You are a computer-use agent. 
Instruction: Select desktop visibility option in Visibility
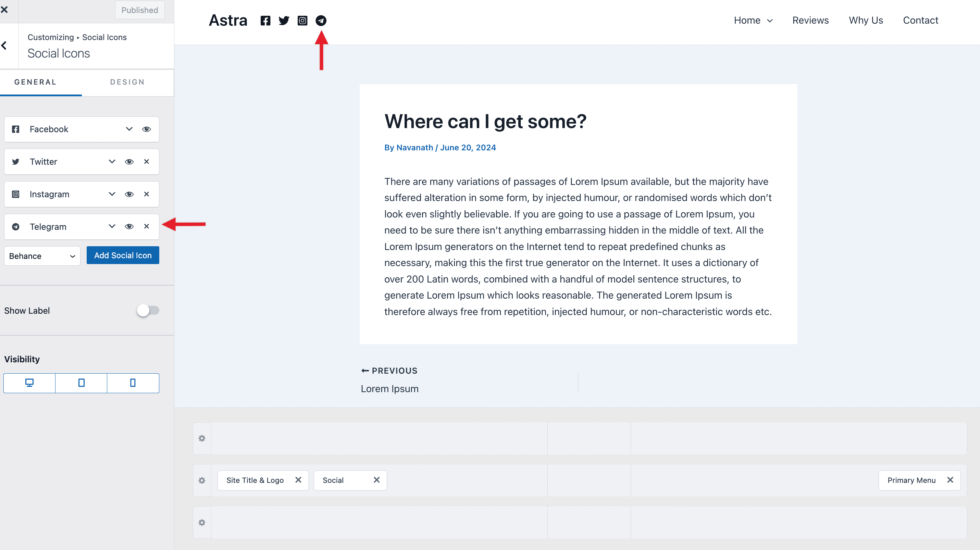click(29, 383)
